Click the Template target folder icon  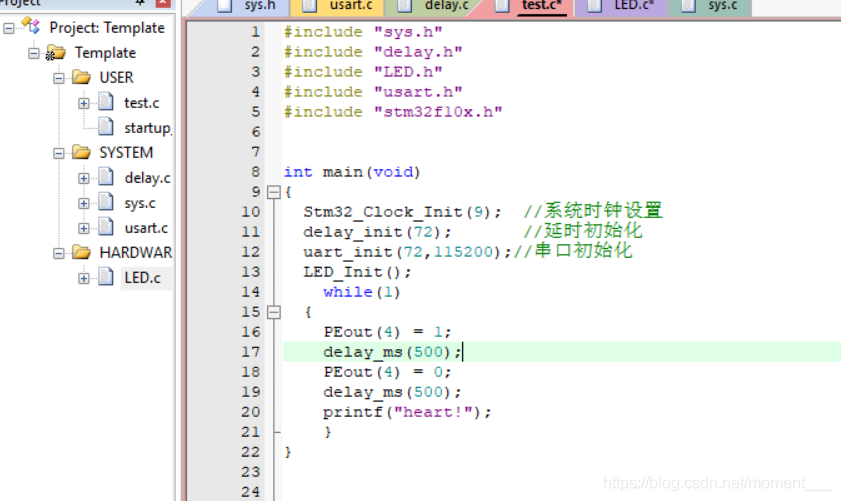point(56,53)
